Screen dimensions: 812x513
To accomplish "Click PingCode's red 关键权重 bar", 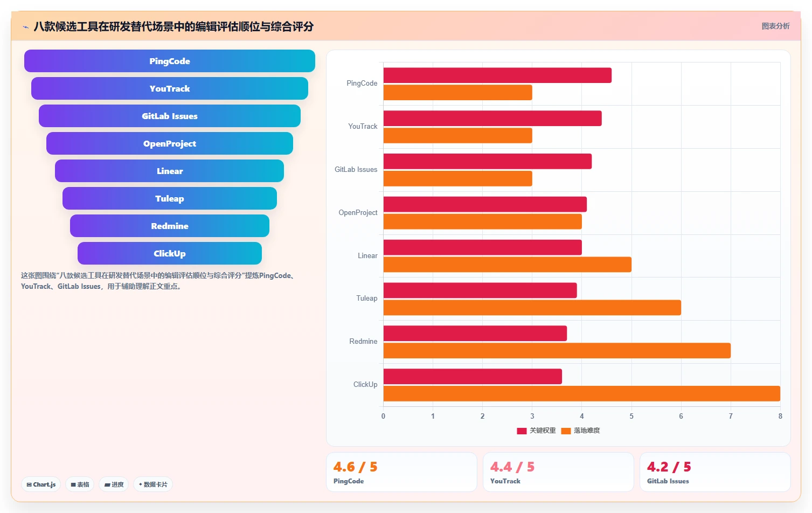I will click(497, 75).
